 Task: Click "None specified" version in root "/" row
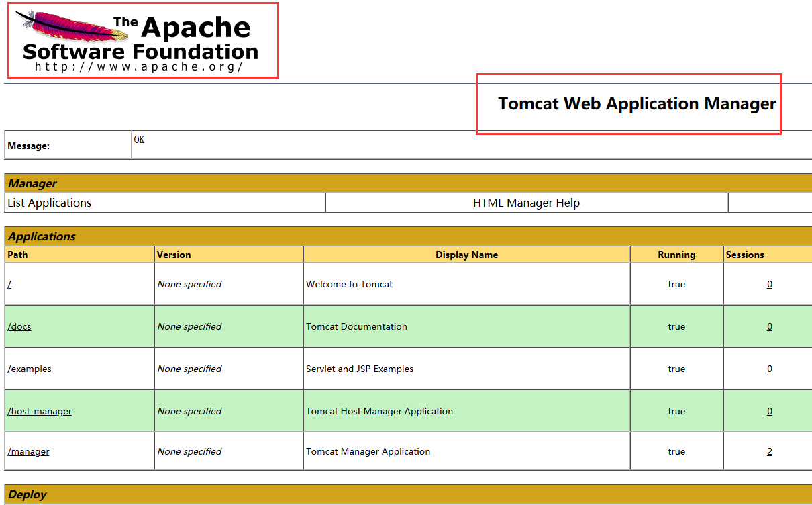point(189,284)
